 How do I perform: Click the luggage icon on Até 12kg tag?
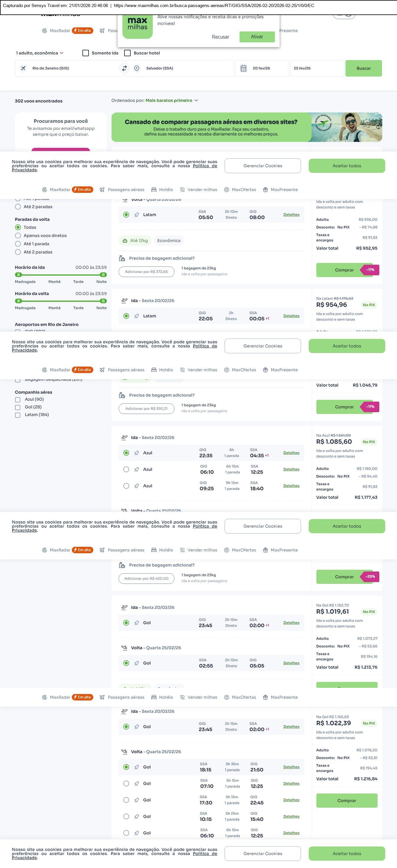pyautogui.click(x=125, y=241)
